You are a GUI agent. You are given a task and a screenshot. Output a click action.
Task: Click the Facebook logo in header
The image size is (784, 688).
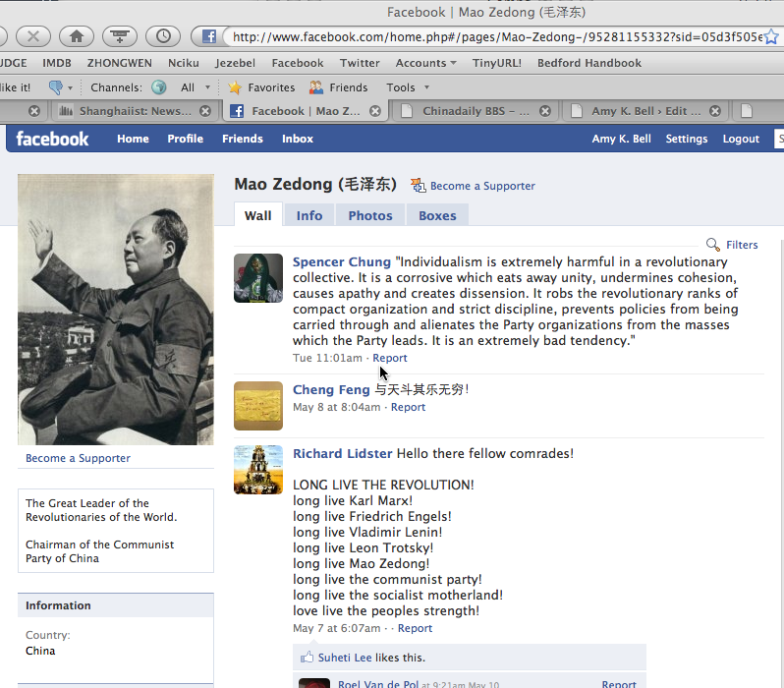pyautogui.click(x=52, y=139)
